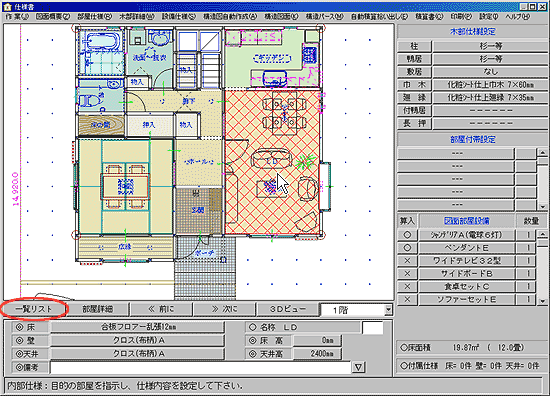Click down arrow of 図面部屋設備 scrollbar
The image size is (550, 396).
tap(543, 301)
